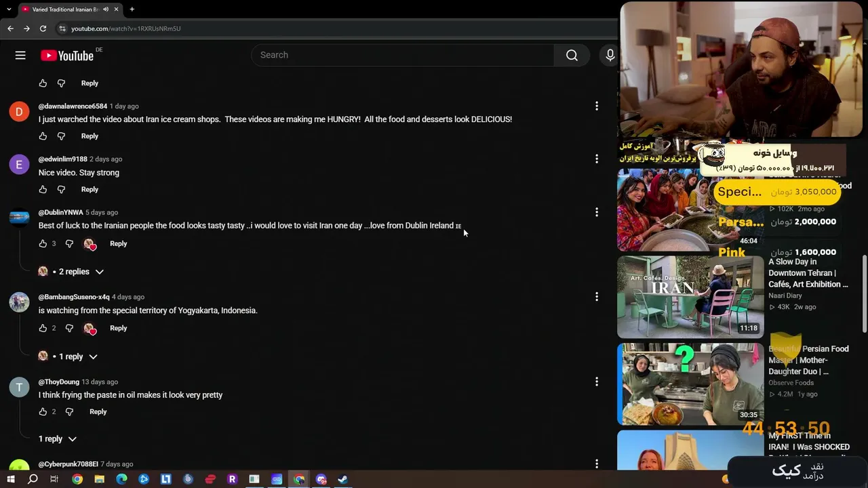The height and width of the screenshot is (488, 868).
Task: Open the 46:04 Iranian food video thumbnail
Action: tap(690, 210)
